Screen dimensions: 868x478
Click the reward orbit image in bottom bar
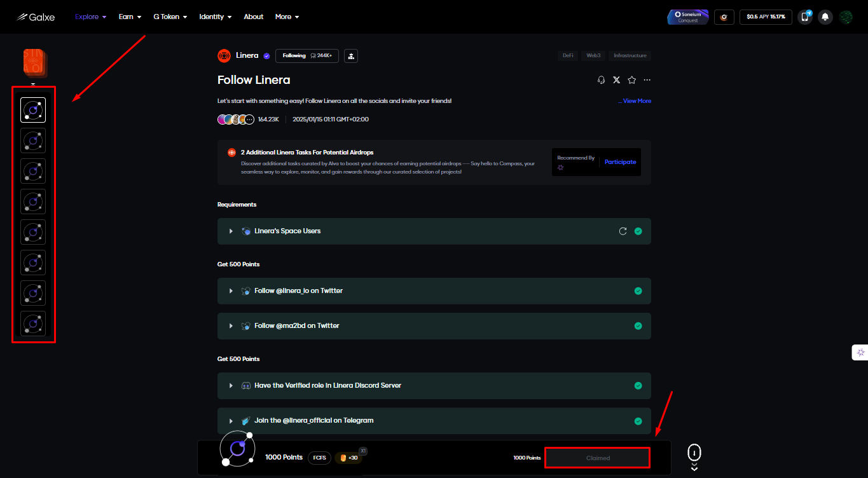pyautogui.click(x=237, y=449)
